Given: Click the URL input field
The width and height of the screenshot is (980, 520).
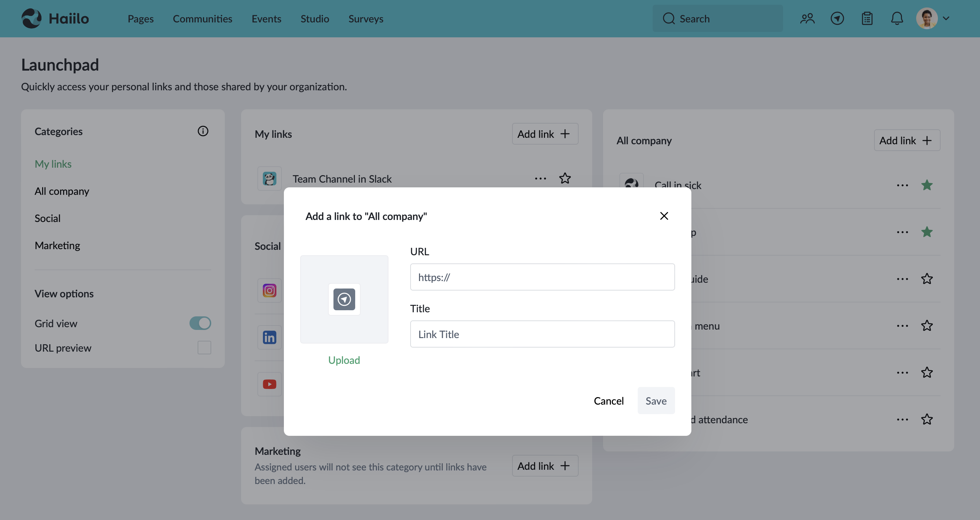Looking at the screenshot, I should 542,277.
